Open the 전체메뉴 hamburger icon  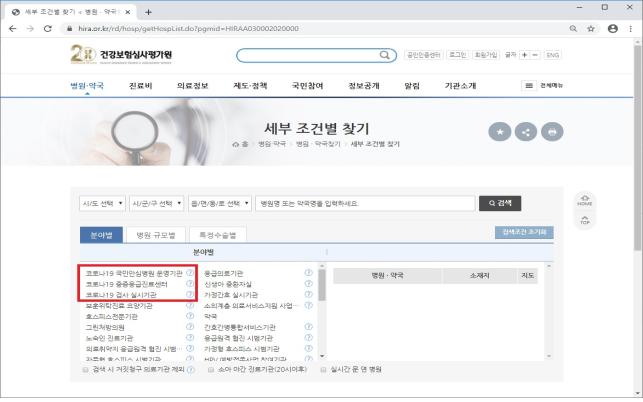click(529, 85)
